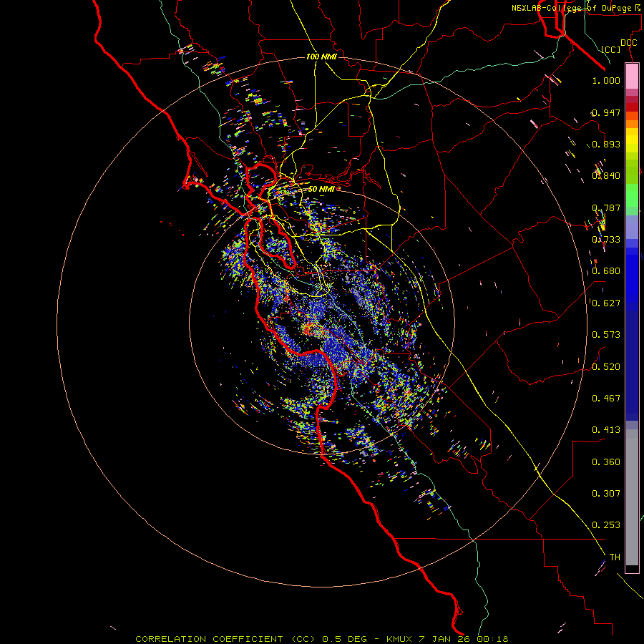The height and width of the screenshot is (644, 644).
Task: Click the 0.520 color scale label
Action: [606, 367]
